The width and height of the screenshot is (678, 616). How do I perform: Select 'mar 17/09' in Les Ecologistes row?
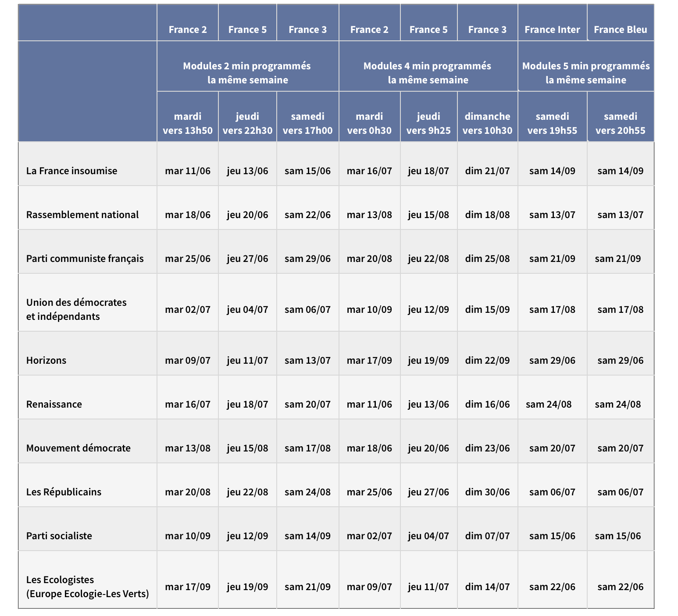[x=188, y=587]
